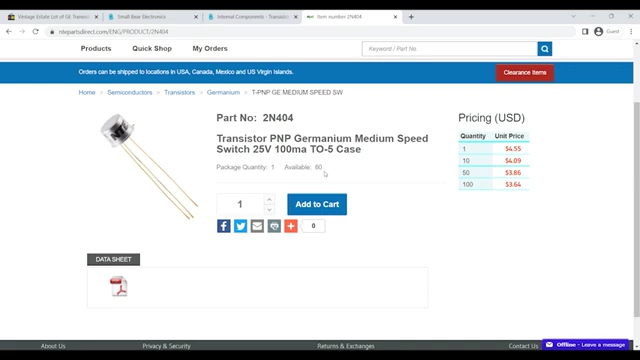Close the Item number 2N404 tab
The width and height of the screenshot is (640, 360).
[395, 17]
